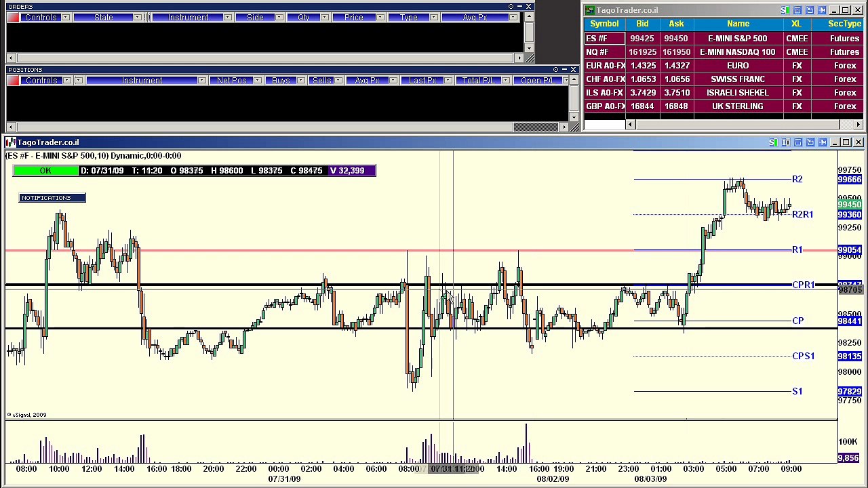Sort by the Ask column header
The height and width of the screenshot is (488, 868).
point(676,24)
